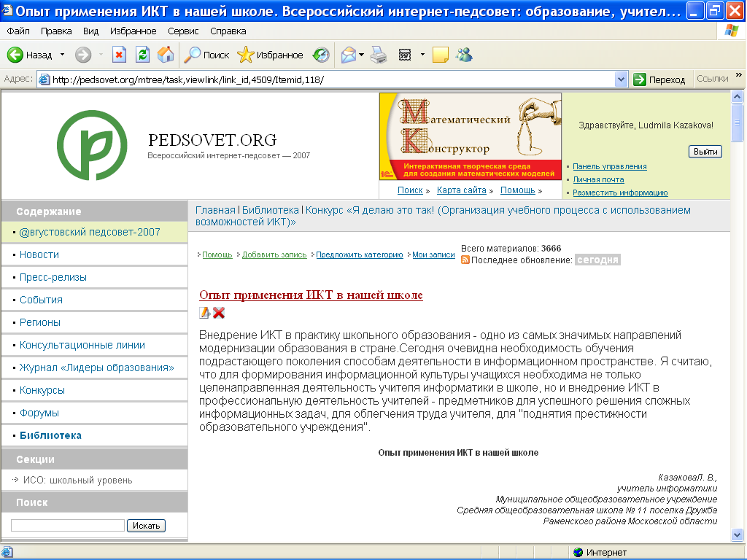Click the Карта сайта link
Viewport: 747px width, 560px height.
[461, 190]
